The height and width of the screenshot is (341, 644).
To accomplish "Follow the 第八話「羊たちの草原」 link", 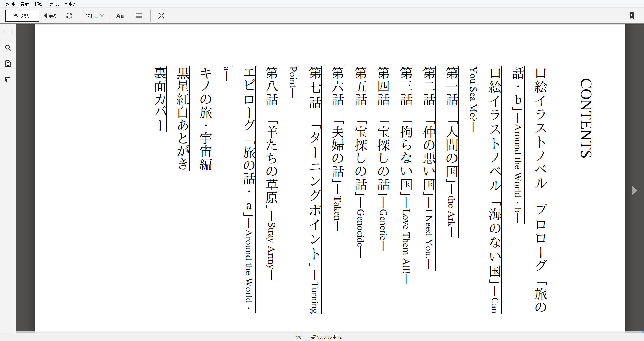I will coord(272,174).
